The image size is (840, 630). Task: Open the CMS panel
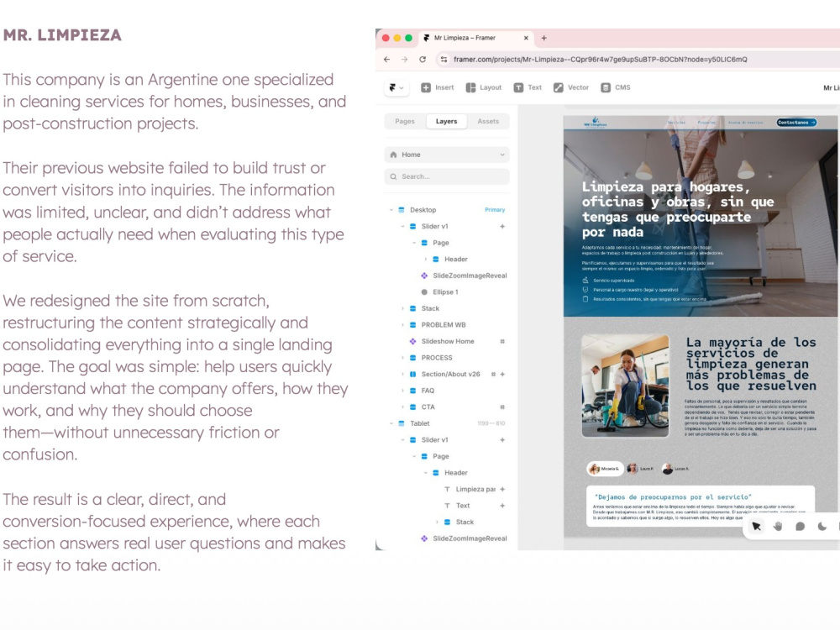pyautogui.click(x=616, y=88)
